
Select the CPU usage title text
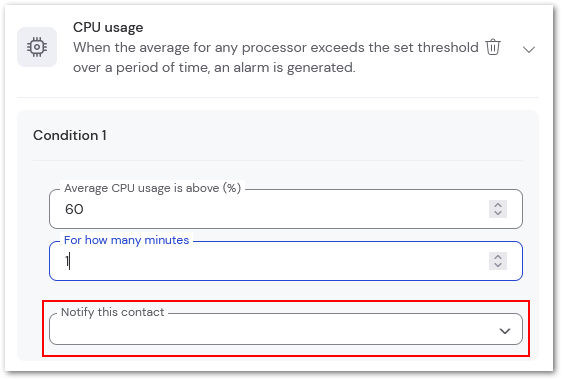pyautogui.click(x=108, y=28)
